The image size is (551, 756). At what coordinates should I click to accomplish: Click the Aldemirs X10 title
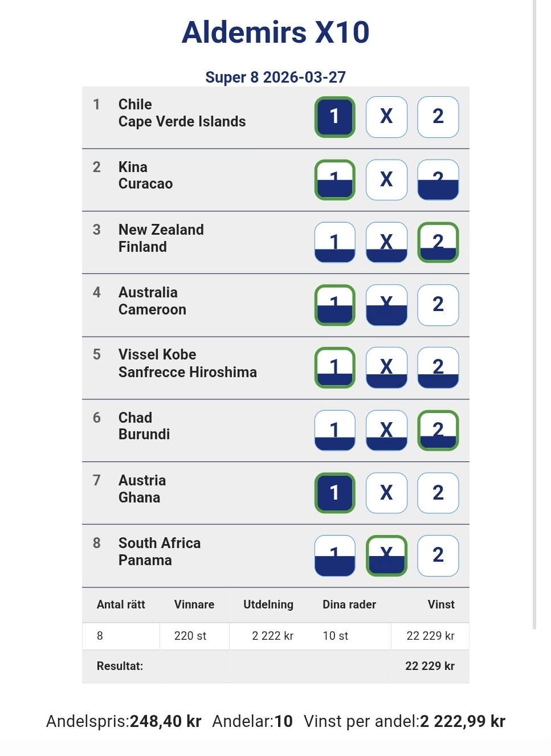275,32
